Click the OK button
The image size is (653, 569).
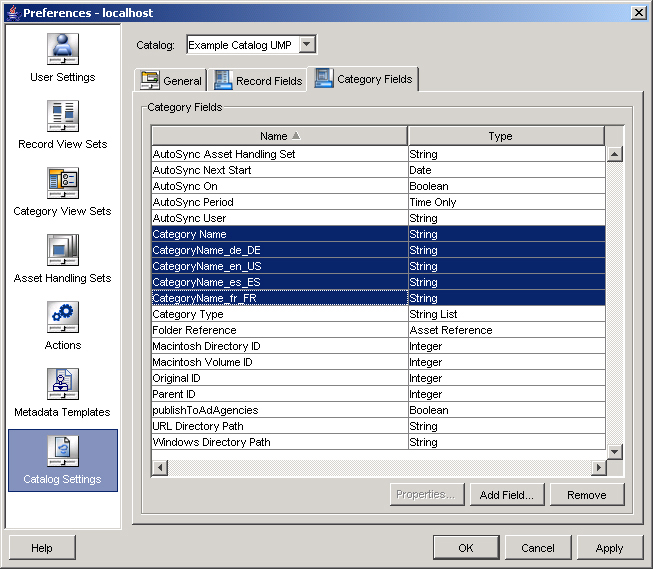[x=466, y=547]
